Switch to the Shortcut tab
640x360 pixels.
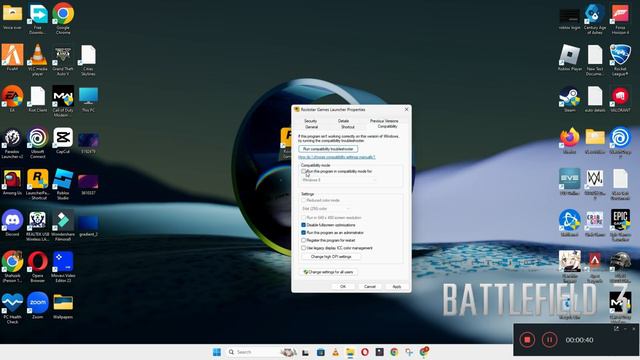coord(347,127)
